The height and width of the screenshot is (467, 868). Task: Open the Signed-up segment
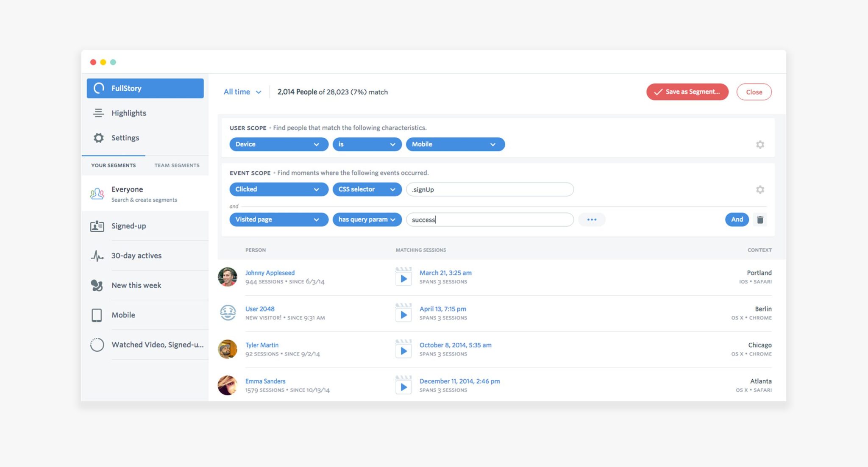[128, 226]
